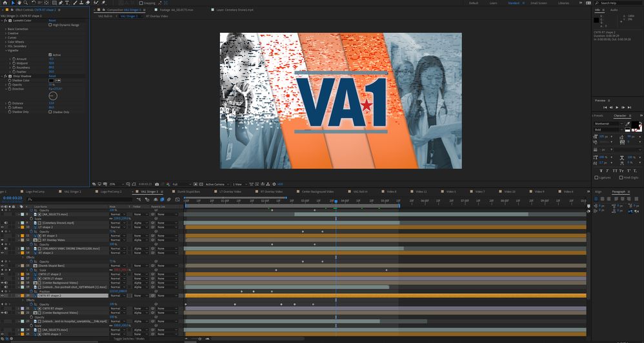Expand the Color Wheels section

(x=6, y=42)
